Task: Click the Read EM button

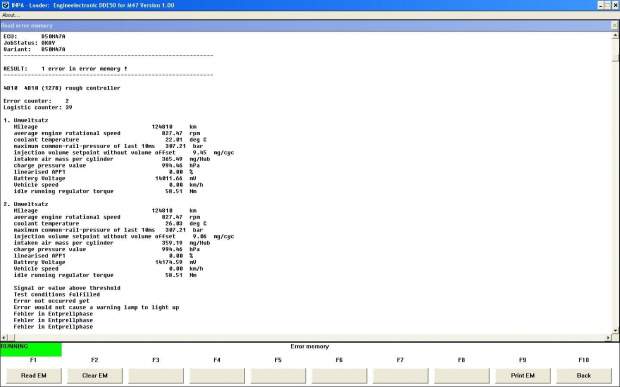Action: [x=34, y=376]
